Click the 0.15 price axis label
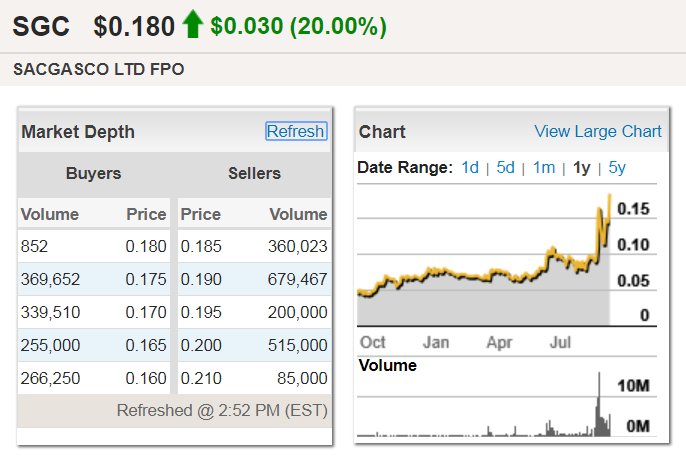 click(x=633, y=209)
